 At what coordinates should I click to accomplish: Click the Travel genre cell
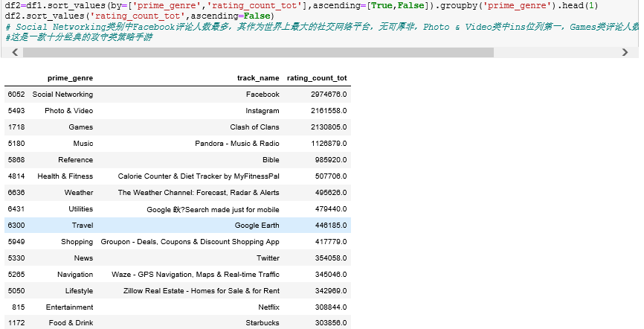point(82,226)
